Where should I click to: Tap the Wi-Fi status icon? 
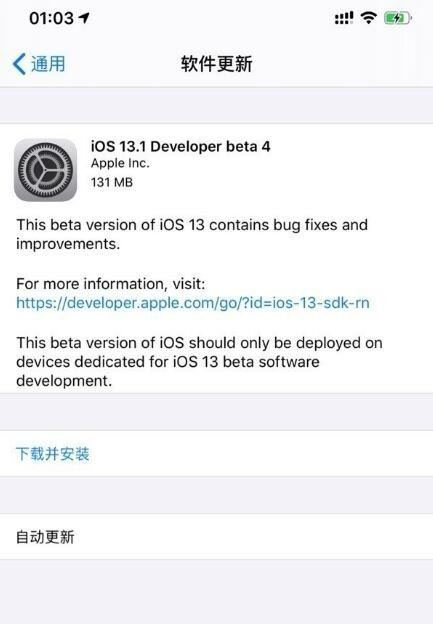(369, 18)
